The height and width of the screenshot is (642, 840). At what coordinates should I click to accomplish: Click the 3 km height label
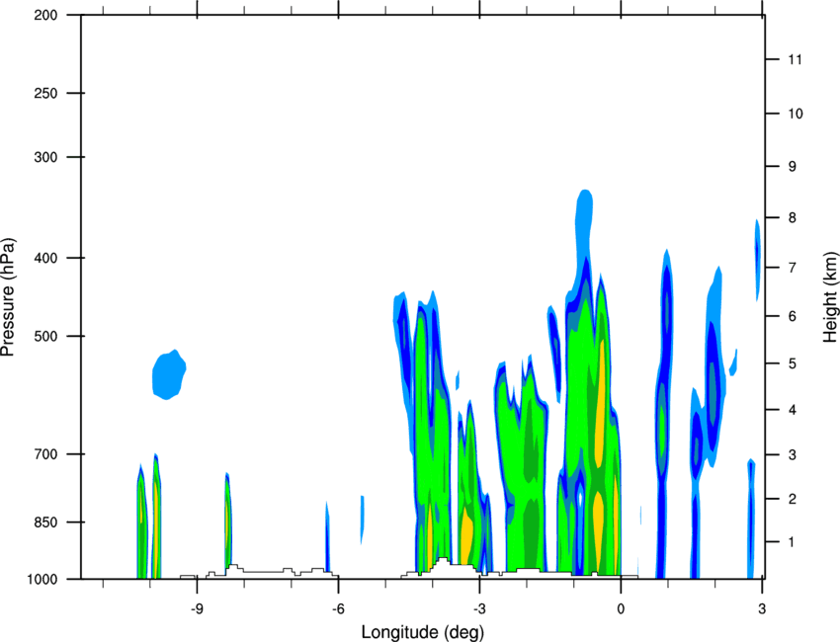click(792, 455)
